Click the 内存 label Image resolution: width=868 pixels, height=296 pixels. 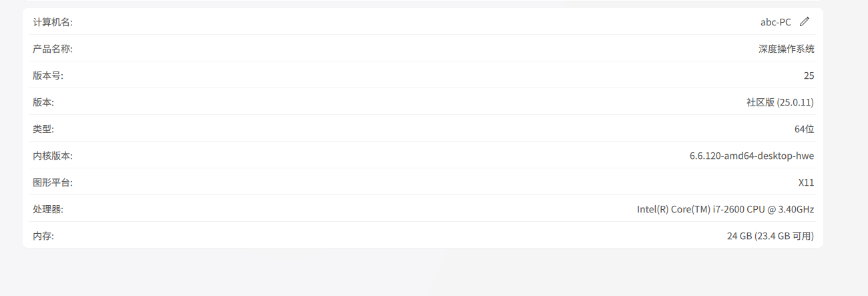click(x=43, y=236)
